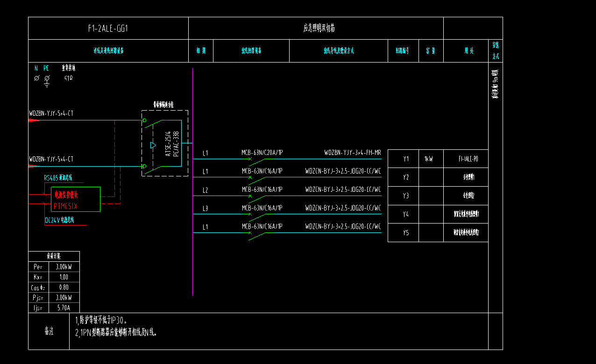Select the 容量 capacity column header
596x364 pixels.
pyautogui.click(x=431, y=51)
